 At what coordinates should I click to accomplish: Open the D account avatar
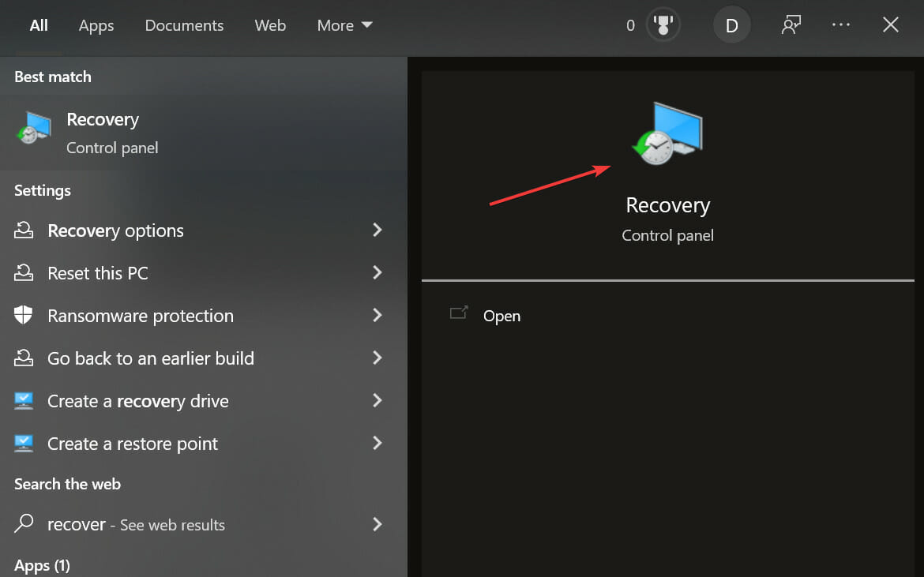731,25
